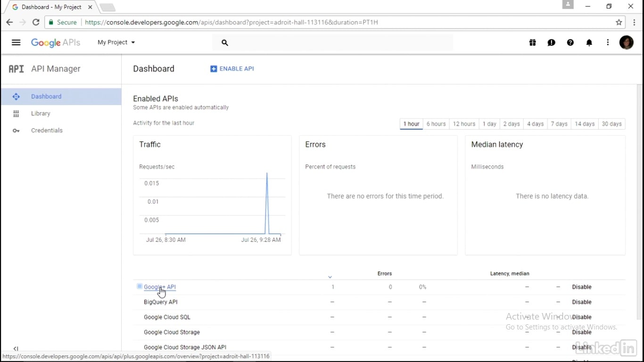Collapse the sidebar with bottom arrow
644x362 pixels.
pyautogui.click(x=16, y=348)
